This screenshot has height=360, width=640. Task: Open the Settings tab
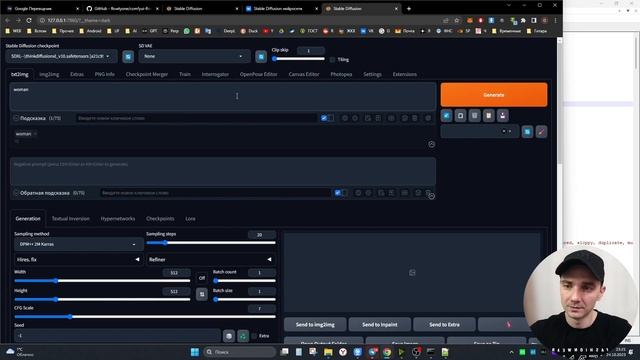(372, 74)
